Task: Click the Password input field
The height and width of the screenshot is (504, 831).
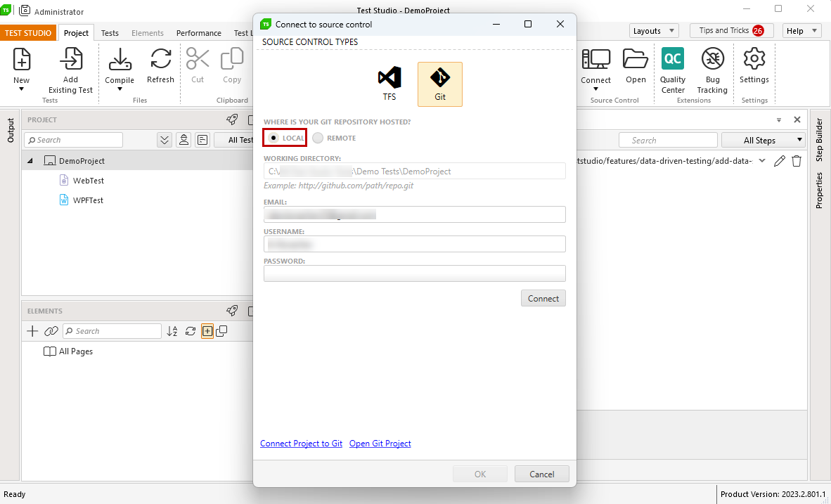Action: pos(414,273)
